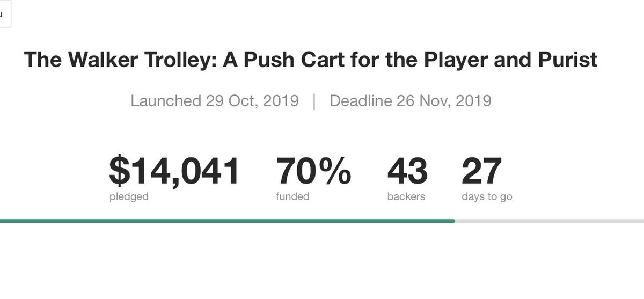Click the 'backers' label
This screenshot has width=644, height=299.
click(406, 196)
